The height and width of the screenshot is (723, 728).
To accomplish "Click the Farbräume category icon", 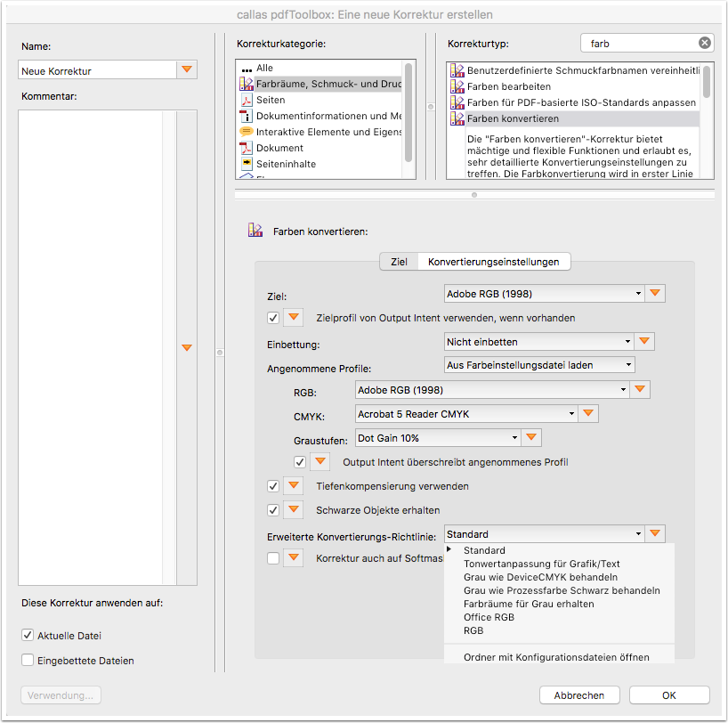I will click(246, 84).
